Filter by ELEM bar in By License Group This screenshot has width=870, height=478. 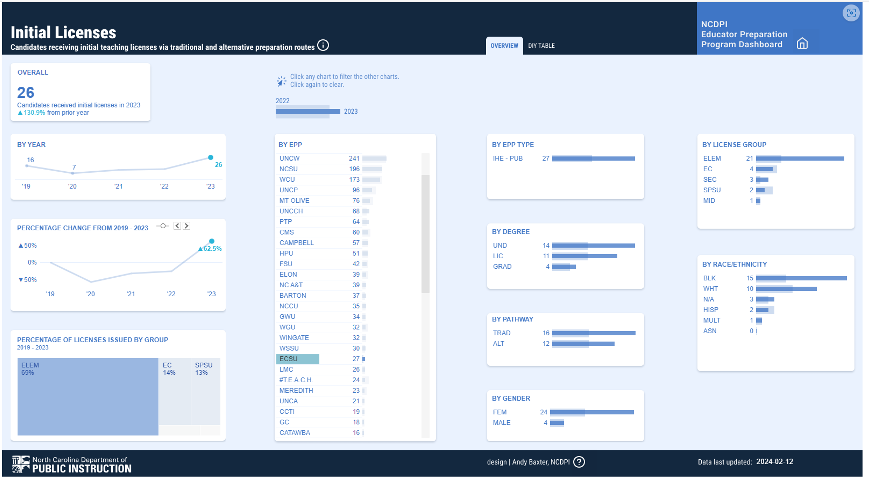point(801,158)
